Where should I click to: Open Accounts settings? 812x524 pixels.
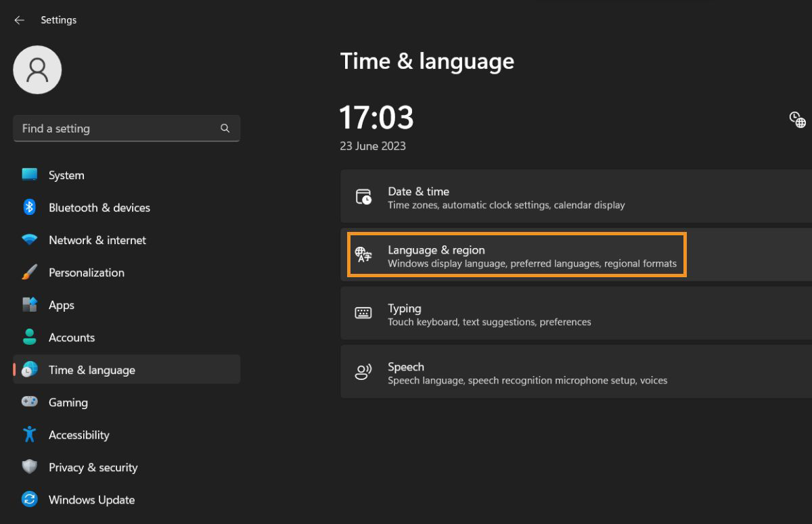pos(72,337)
